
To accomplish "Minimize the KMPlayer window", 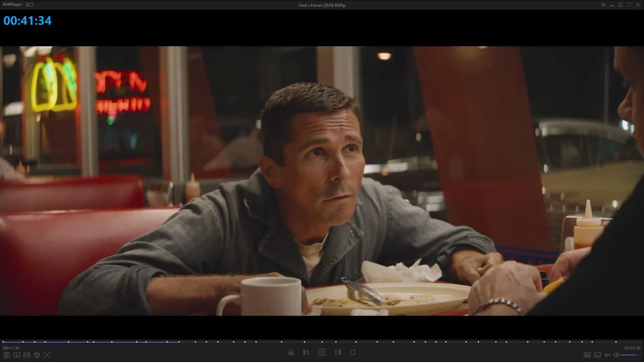I will point(612,5).
